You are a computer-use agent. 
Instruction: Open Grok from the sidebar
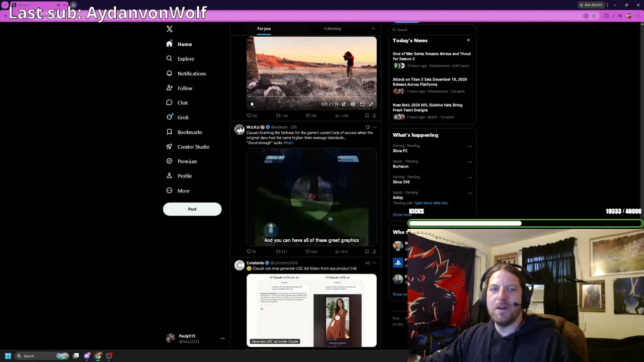(178, 117)
